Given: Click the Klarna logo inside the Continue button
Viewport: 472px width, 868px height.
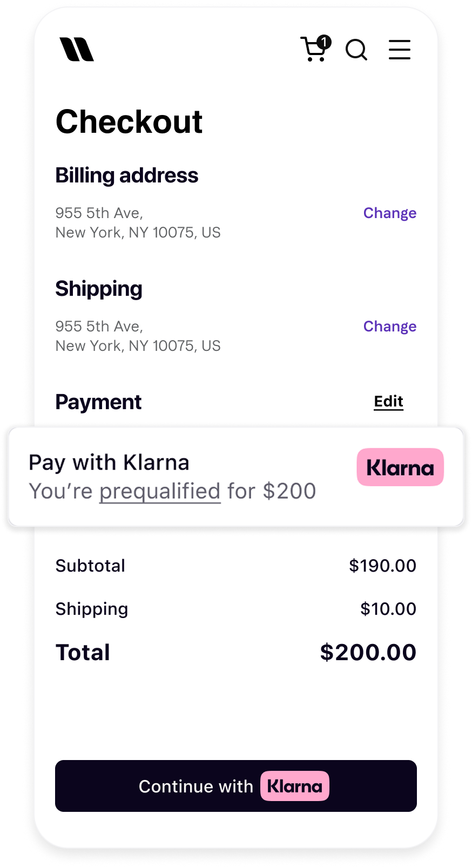Looking at the screenshot, I should coord(295,786).
